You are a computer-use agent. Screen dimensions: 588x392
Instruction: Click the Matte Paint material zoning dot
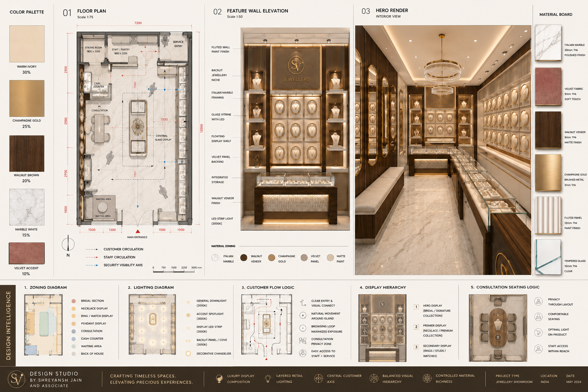(330, 258)
